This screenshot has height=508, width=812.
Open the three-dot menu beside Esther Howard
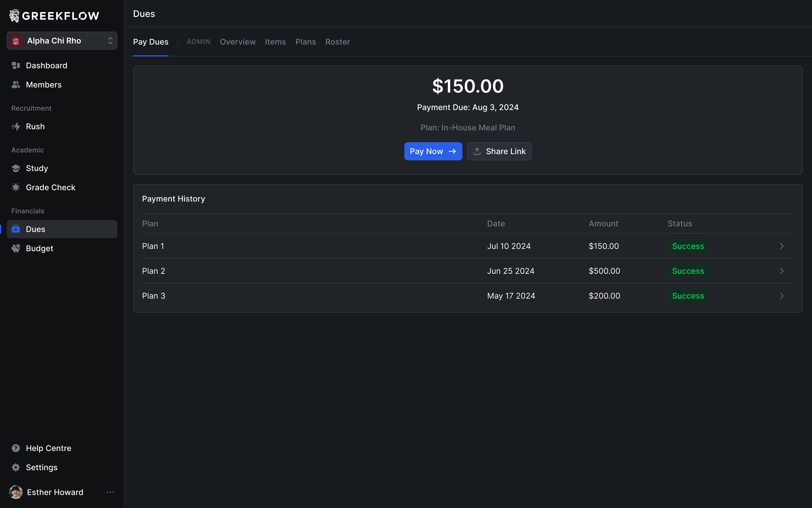point(111,492)
